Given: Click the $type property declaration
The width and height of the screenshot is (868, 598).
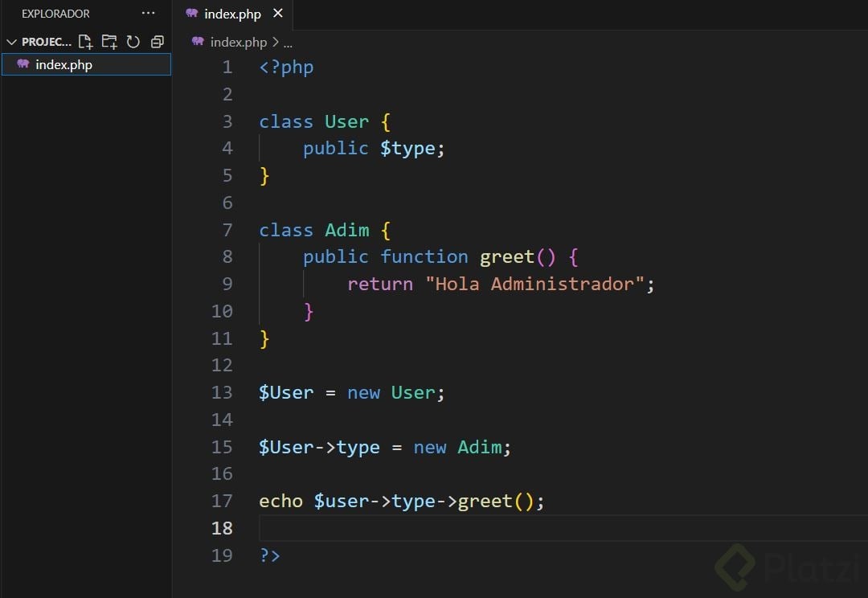Looking at the screenshot, I should (x=407, y=149).
